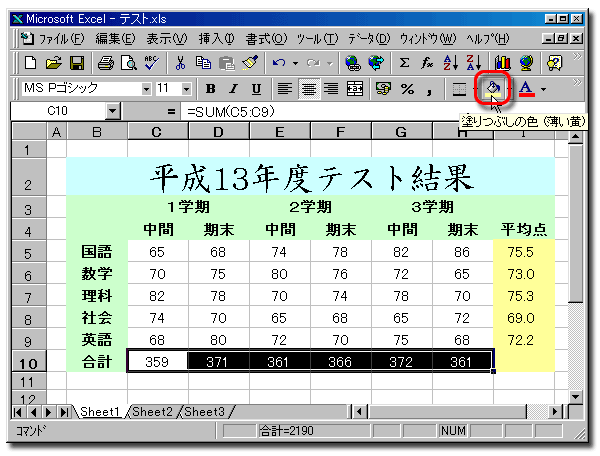The height and width of the screenshot is (456, 600).
Task: Open the Web toolbar globe icon
Action: (376, 62)
